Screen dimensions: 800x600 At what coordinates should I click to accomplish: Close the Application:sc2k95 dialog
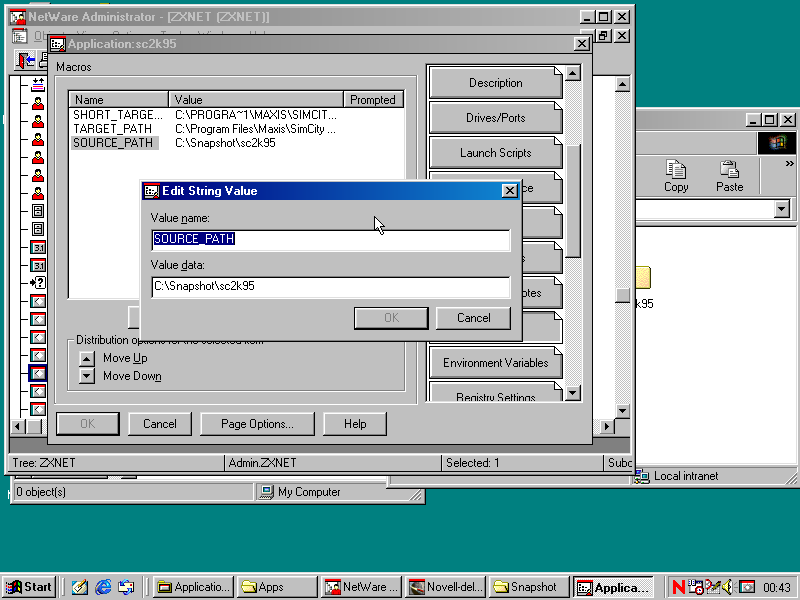pos(581,44)
